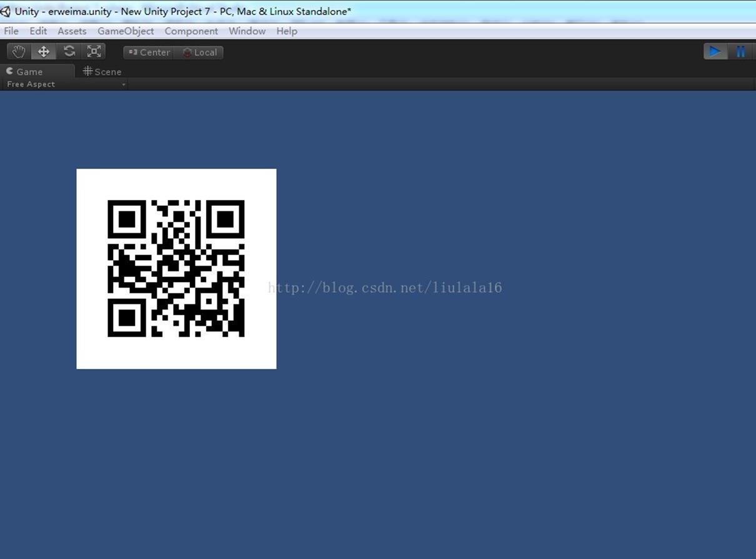Toggle pivot Center mode button

tap(149, 53)
